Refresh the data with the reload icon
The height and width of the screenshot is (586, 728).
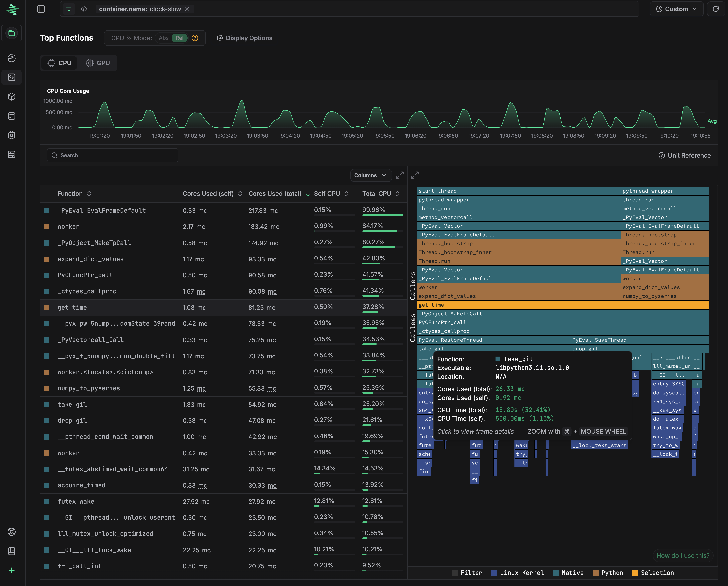pos(716,9)
